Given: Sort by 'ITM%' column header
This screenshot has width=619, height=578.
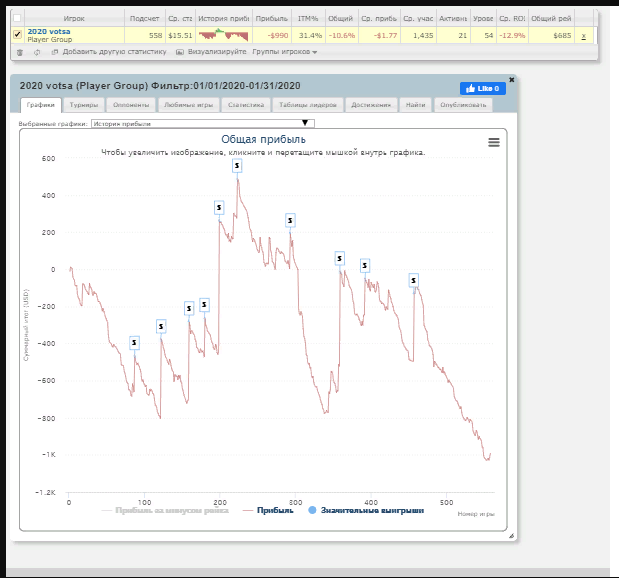Looking at the screenshot, I should [x=308, y=19].
